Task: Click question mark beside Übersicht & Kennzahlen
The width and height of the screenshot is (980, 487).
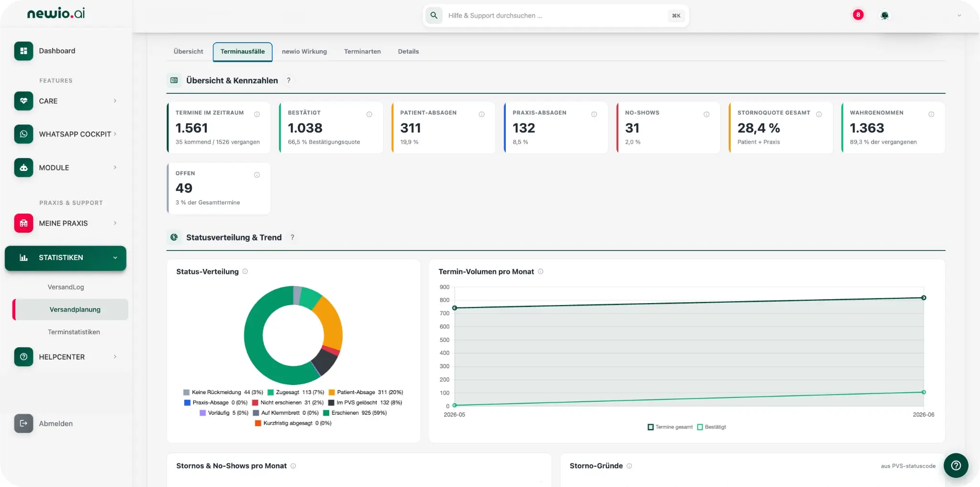Action: [x=289, y=80]
